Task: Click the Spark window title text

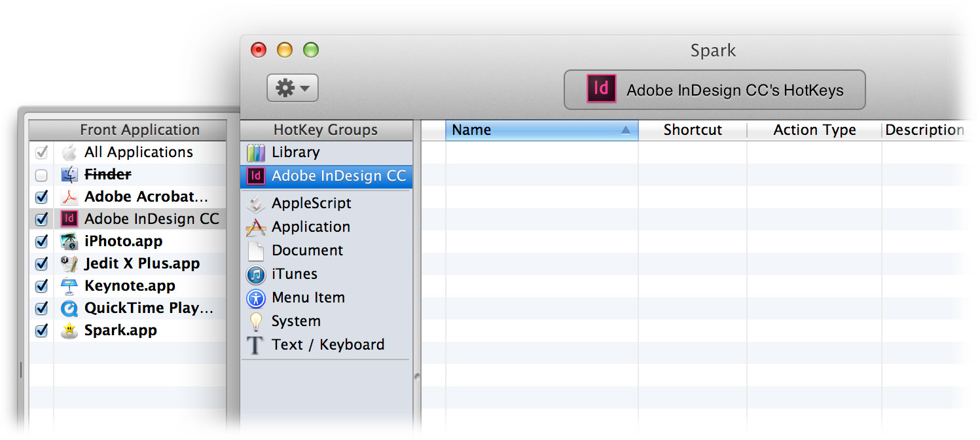Action: tap(713, 51)
